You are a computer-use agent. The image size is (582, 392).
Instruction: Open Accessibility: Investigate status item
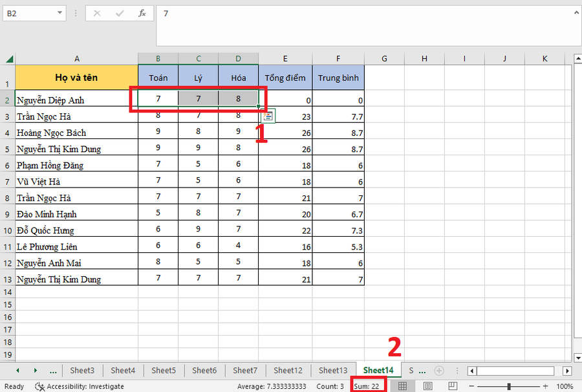click(x=80, y=386)
